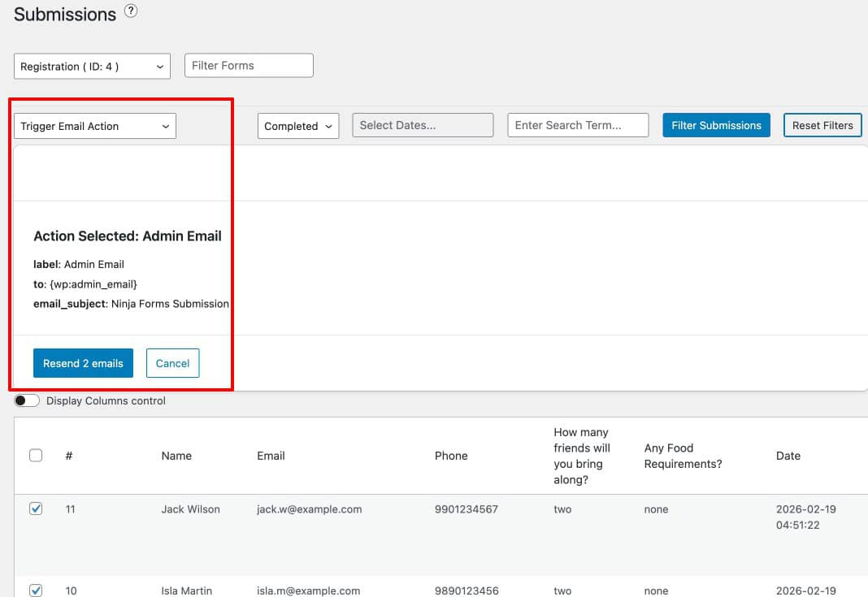Focus the Filter Forms input field

click(x=249, y=65)
